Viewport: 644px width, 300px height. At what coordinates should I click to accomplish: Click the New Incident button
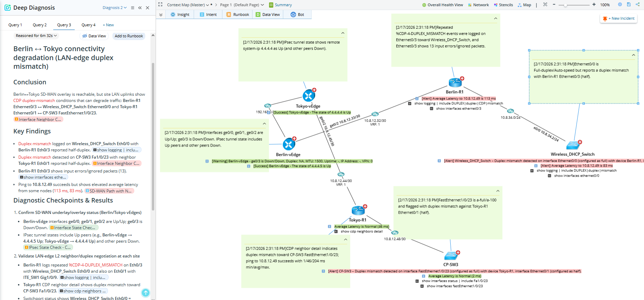[x=619, y=19]
